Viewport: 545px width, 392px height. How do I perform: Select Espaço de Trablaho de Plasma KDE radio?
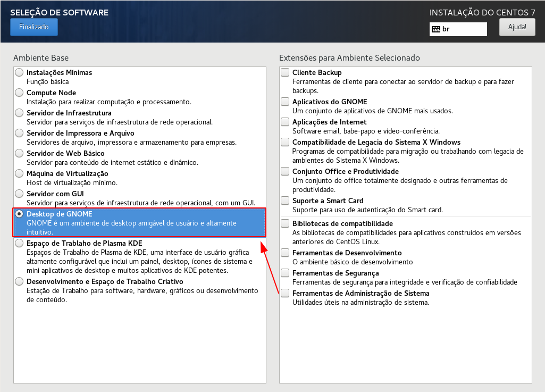20,243
